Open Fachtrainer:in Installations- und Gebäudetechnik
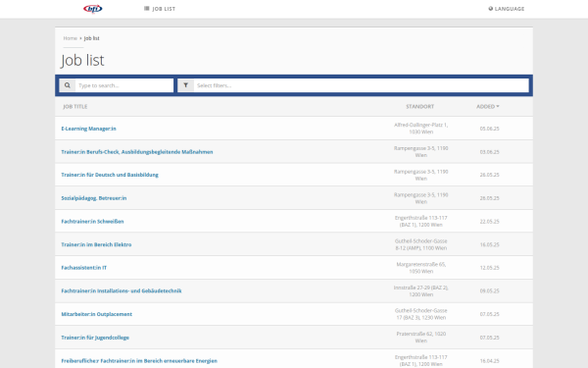The image size is (588, 368). tap(122, 290)
